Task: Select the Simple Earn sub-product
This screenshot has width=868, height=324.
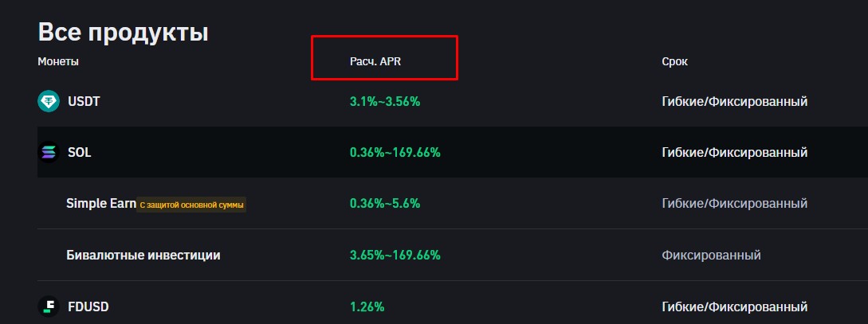Action: (x=101, y=204)
